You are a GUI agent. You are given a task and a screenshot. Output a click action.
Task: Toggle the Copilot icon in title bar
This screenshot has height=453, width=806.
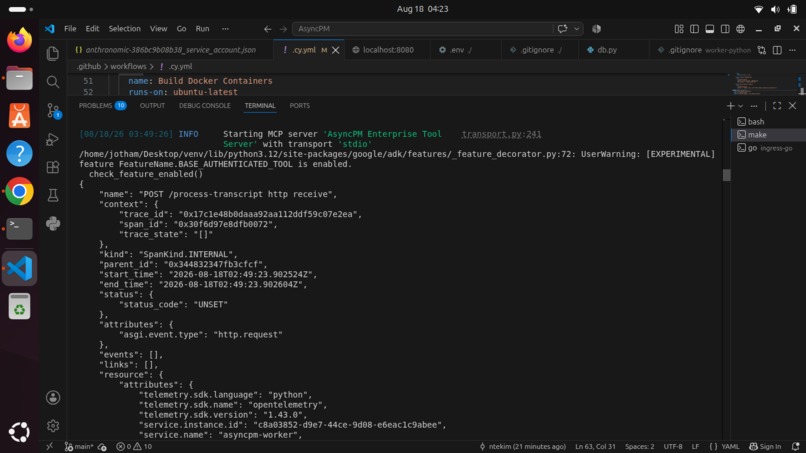[596, 29]
